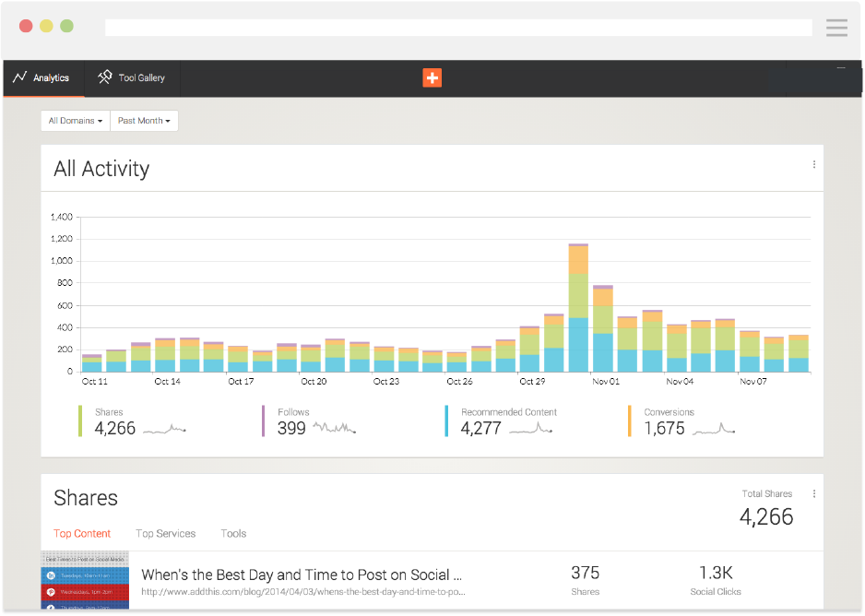Select the Top Services tab
This screenshot has width=865, height=616.
coord(165,533)
